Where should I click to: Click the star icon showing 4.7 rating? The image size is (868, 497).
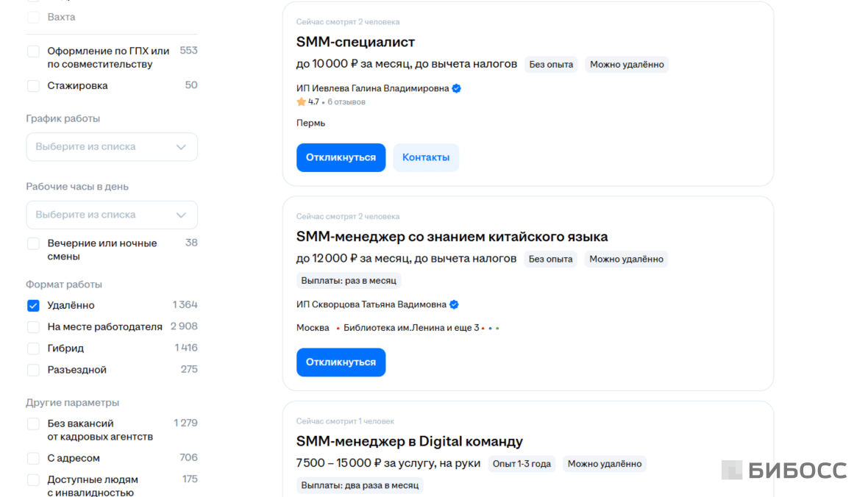point(301,101)
